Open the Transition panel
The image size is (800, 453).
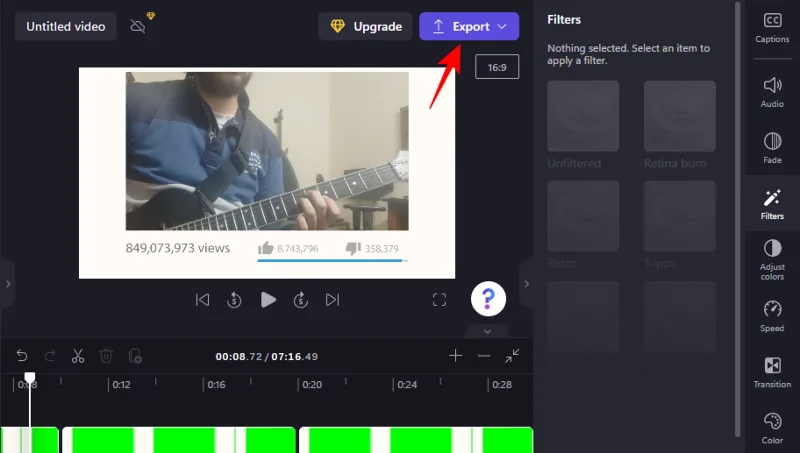(772, 372)
